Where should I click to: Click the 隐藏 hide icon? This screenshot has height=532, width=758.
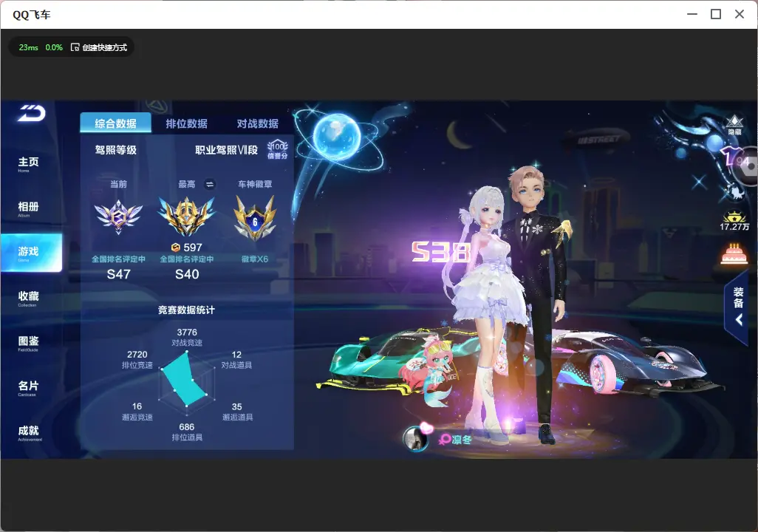click(x=734, y=125)
